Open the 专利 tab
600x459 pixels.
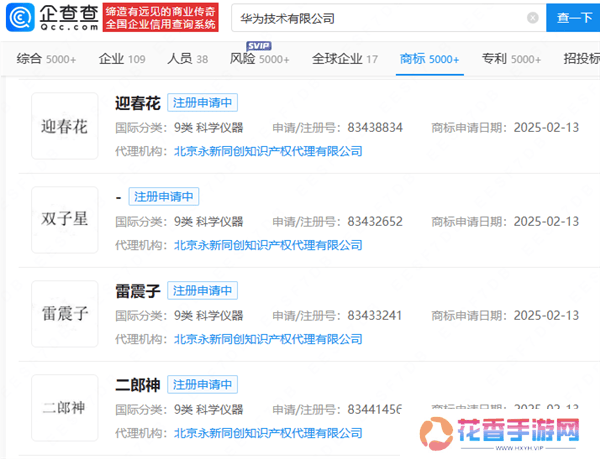(511, 59)
